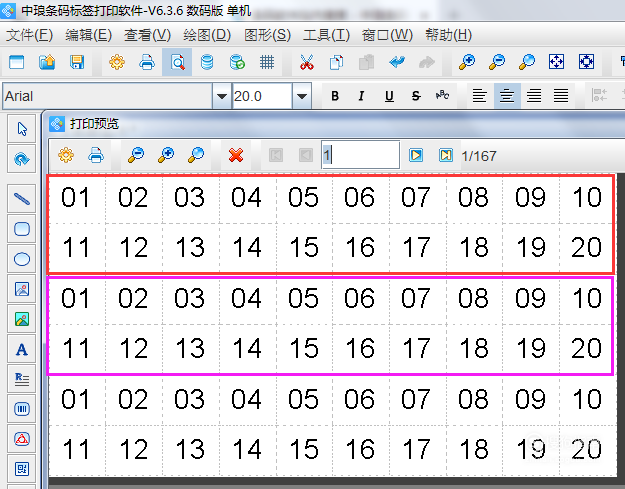
Task: Click the Arial font name box
Action: 108,96
